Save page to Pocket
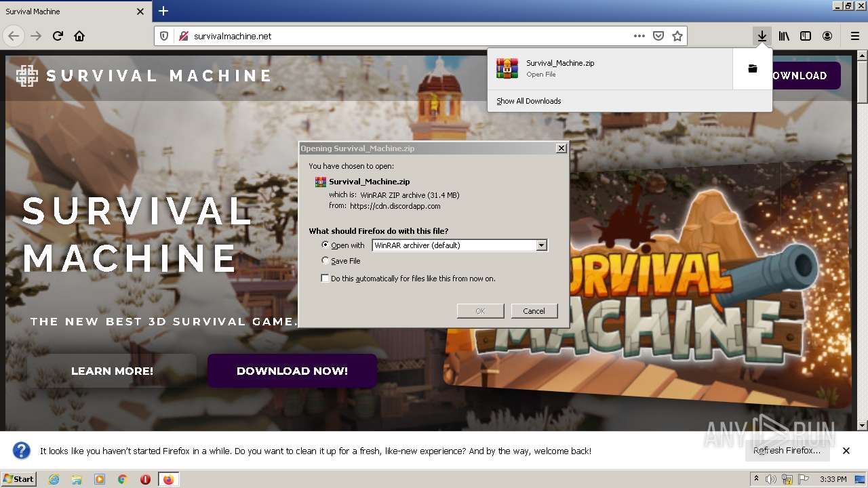The width and height of the screenshot is (868, 488). pos(658,36)
